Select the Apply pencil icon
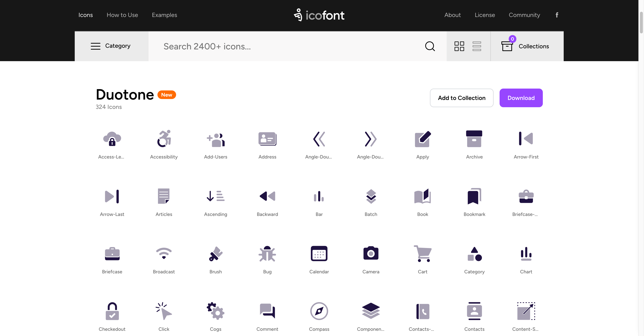644x336 pixels. pos(422,139)
